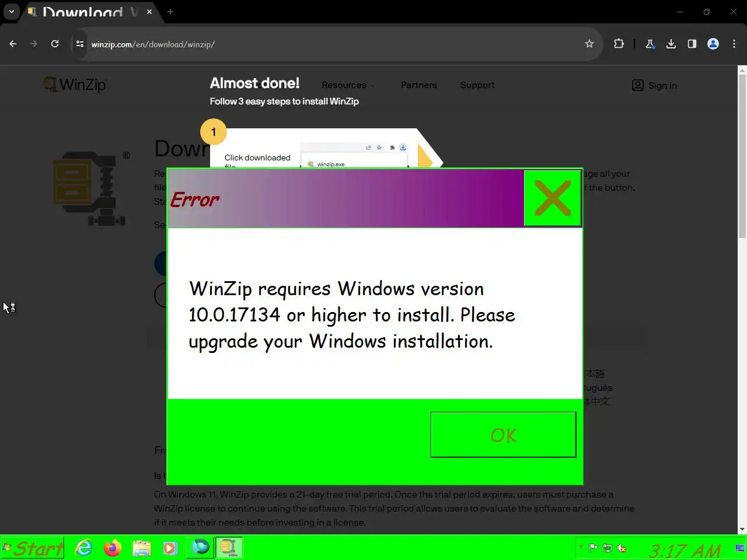This screenshot has height=560, width=747.
Task: Click the dialog's Windows version requirement message
Action: pos(352,315)
